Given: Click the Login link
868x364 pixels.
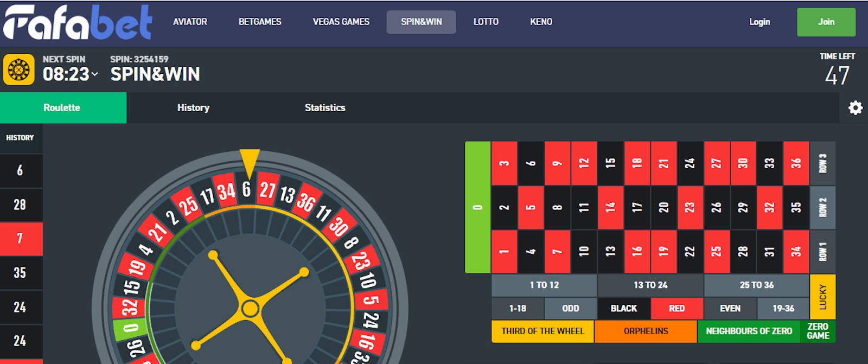Looking at the screenshot, I should [759, 22].
